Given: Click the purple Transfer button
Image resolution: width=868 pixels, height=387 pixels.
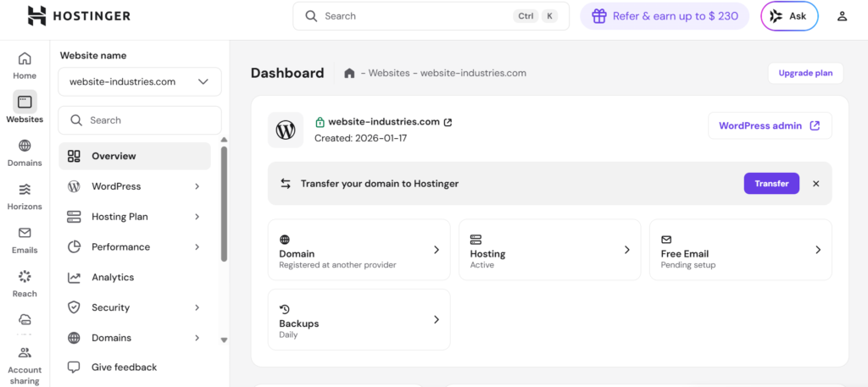Looking at the screenshot, I should [x=771, y=184].
